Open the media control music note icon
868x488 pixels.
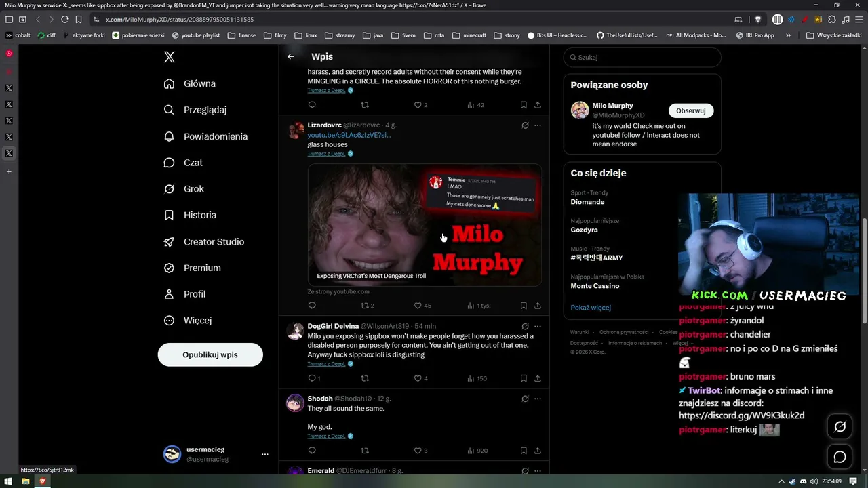846,20
